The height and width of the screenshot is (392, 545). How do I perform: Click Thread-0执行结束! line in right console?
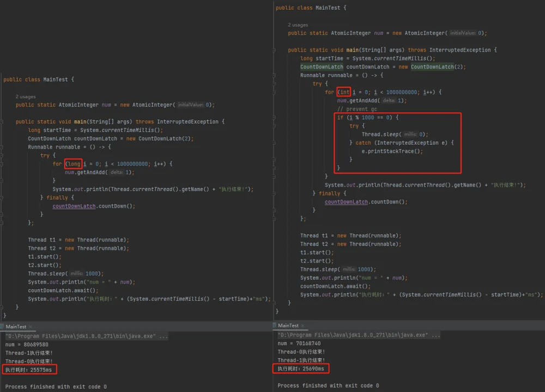301,352
